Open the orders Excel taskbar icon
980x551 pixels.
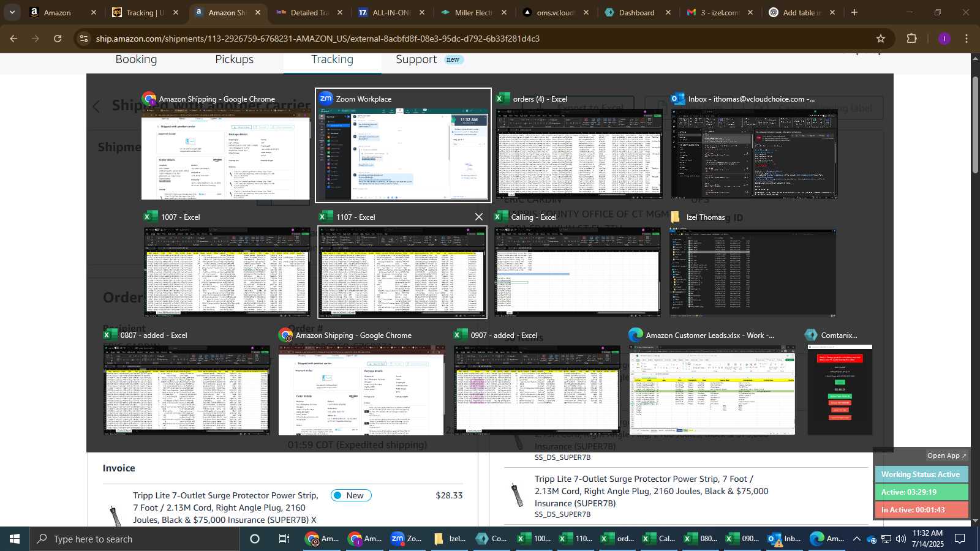click(617, 539)
